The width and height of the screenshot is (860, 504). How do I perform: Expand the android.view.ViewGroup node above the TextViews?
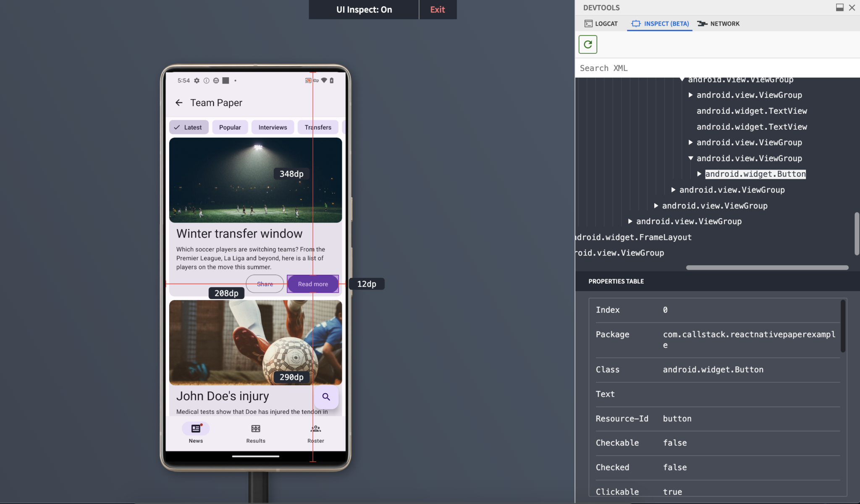pos(690,95)
